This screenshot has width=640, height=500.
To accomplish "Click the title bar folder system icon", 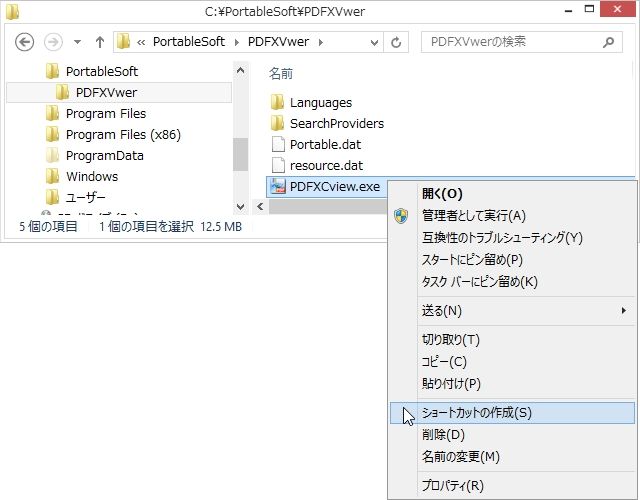I will (13, 11).
